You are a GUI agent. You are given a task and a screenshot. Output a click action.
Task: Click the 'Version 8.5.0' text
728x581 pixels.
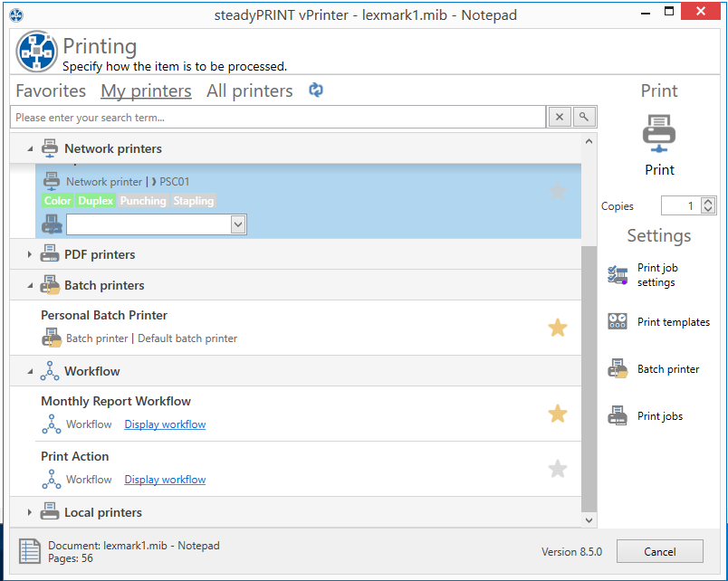click(x=571, y=552)
